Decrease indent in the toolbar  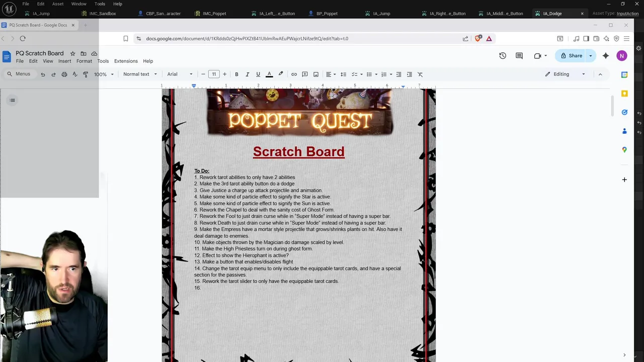tap(398, 74)
